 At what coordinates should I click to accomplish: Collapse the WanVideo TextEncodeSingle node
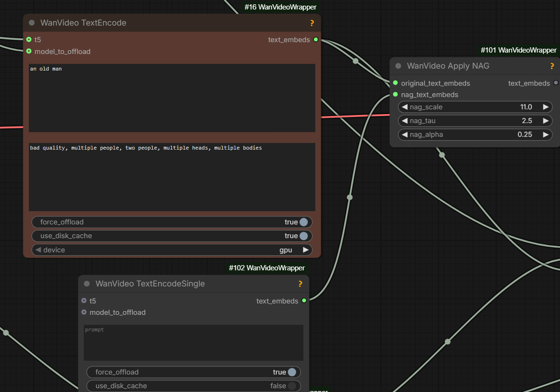click(x=87, y=284)
